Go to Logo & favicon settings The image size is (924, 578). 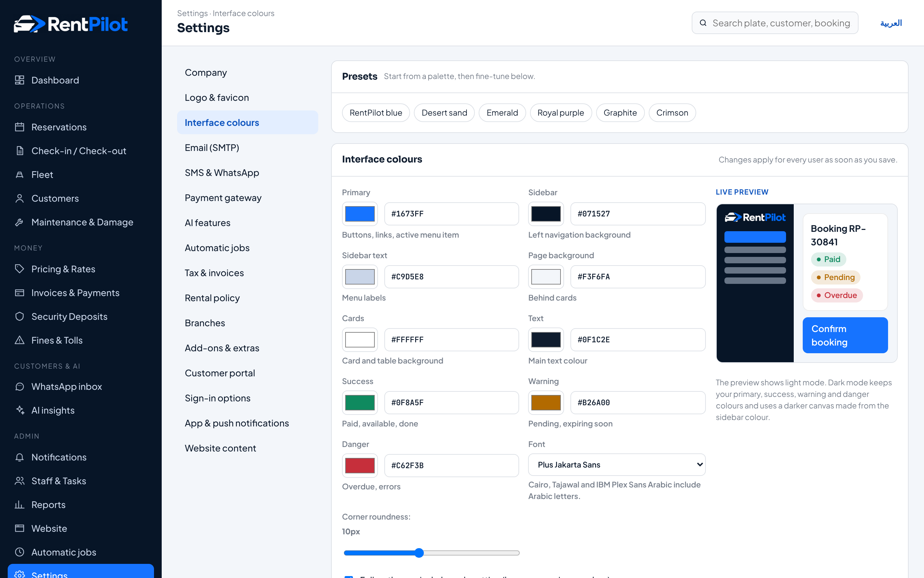click(247, 98)
